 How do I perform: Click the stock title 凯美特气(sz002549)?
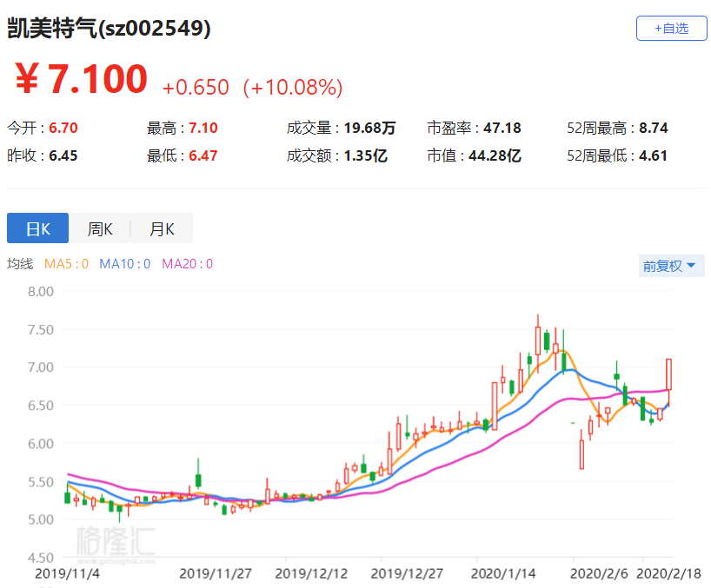pos(109,28)
